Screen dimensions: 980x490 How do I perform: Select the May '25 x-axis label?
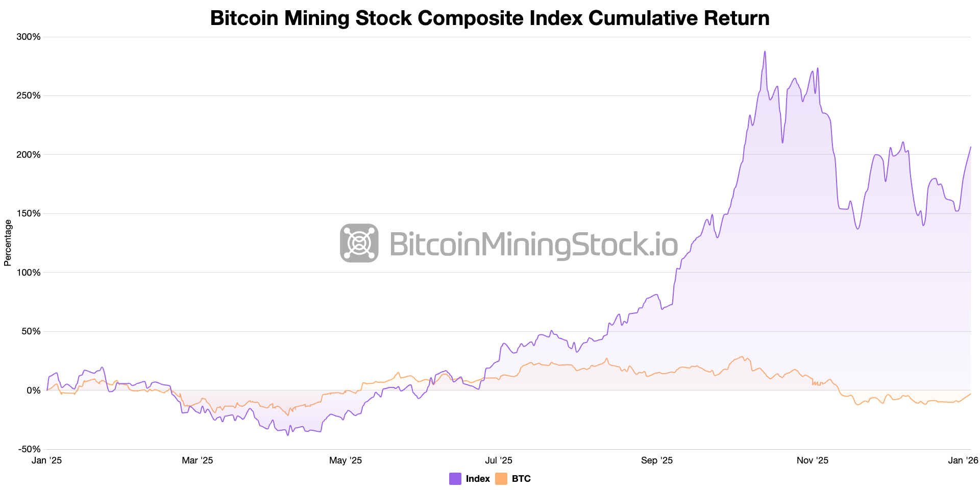click(346, 460)
